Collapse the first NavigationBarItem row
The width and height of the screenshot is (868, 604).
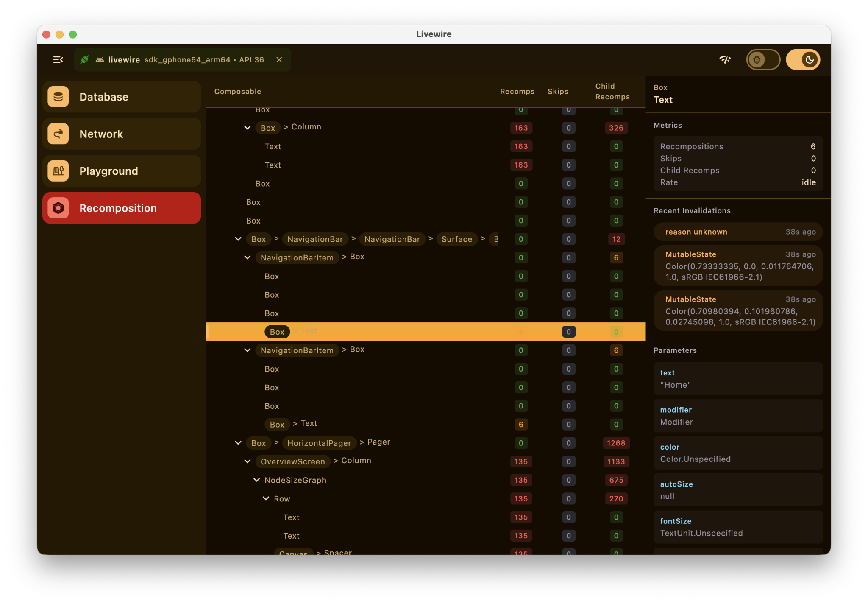click(x=248, y=257)
